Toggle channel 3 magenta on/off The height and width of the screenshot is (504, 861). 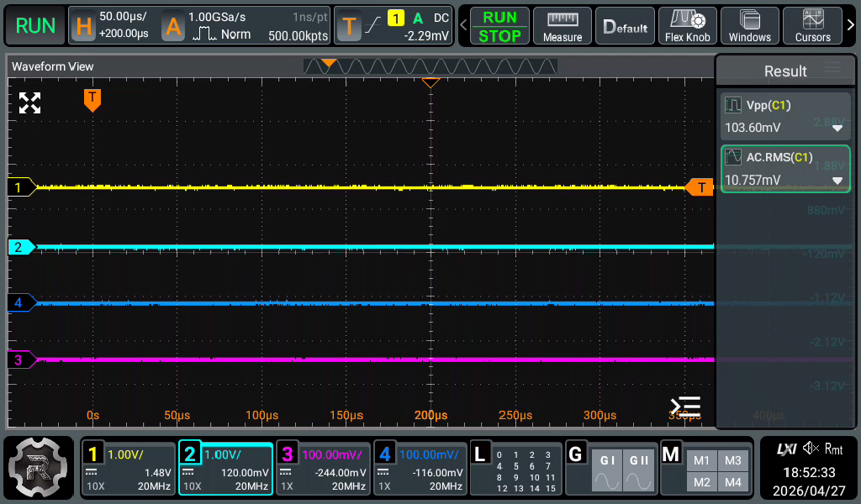click(323, 469)
